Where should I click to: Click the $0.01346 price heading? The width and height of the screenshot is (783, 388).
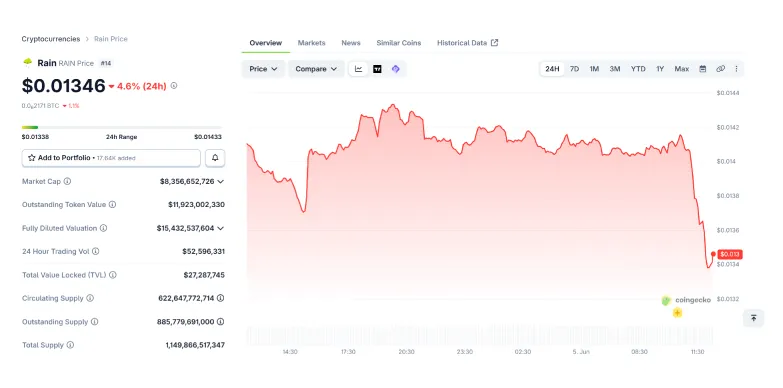[63, 85]
